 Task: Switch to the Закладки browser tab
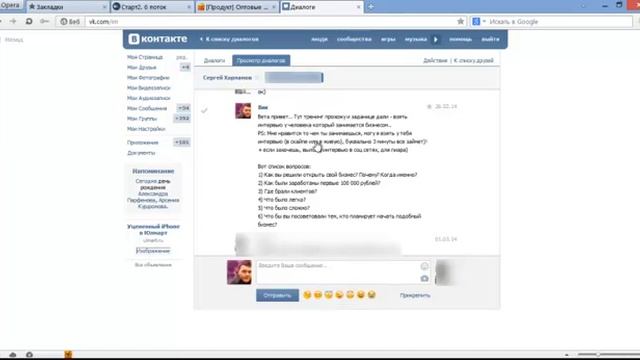[50, 7]
